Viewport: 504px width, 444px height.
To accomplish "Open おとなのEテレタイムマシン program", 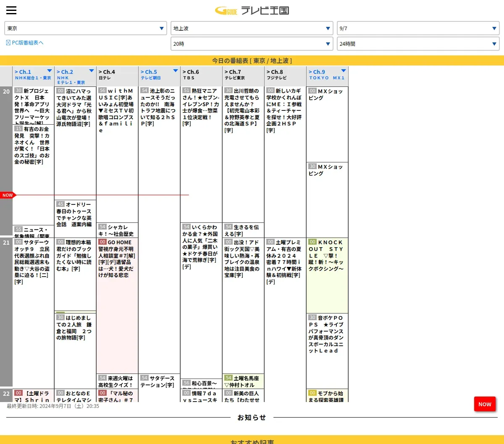I will 75,396.
